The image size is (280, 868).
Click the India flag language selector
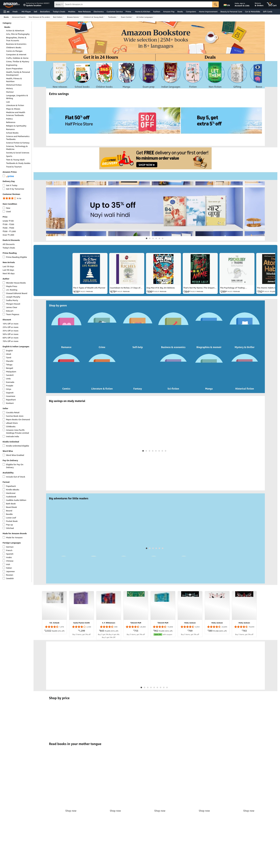point(227,5)
